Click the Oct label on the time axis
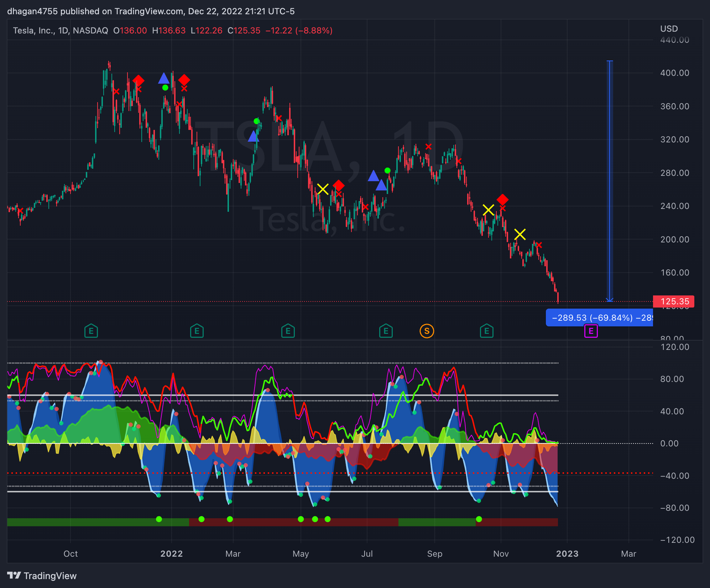This screenshot has width=710, height=588. point(71,553)
